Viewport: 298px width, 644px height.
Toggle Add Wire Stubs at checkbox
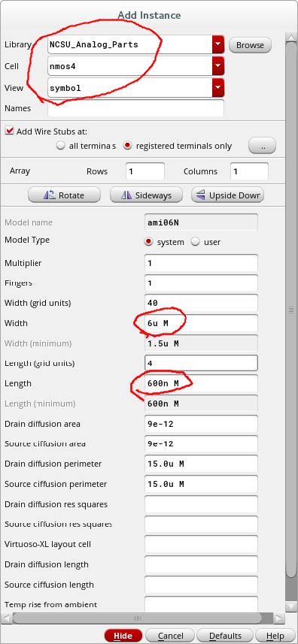pos(9,131)
